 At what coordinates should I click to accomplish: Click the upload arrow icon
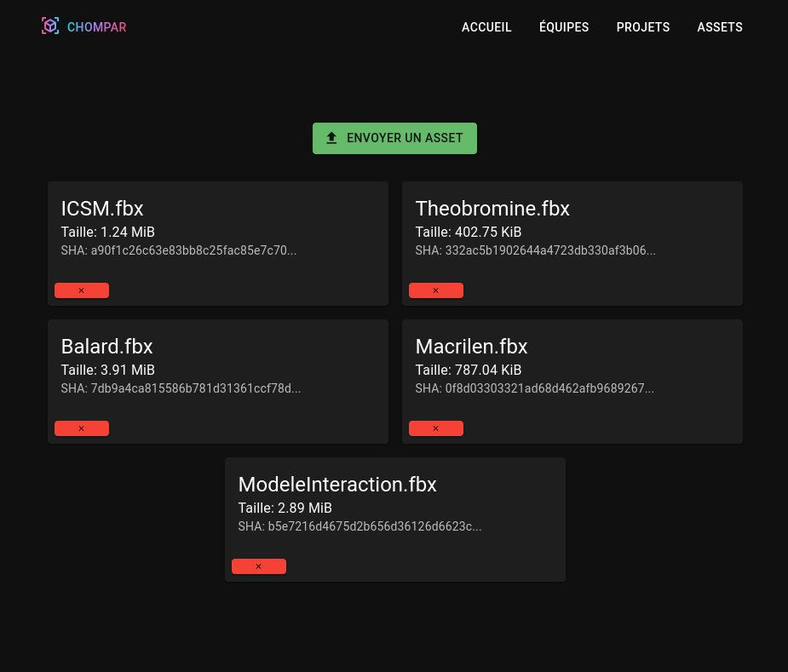(332, 138)
